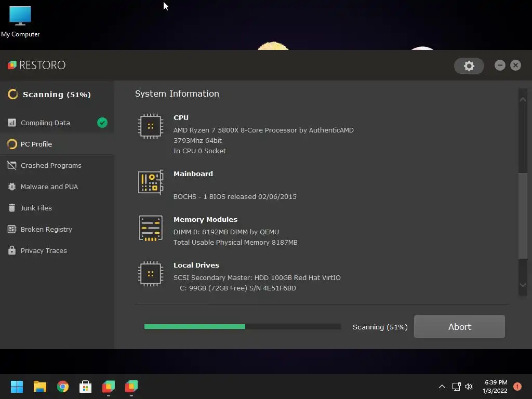Click the green Compiling Data checkmark

[x=102, y=123]
